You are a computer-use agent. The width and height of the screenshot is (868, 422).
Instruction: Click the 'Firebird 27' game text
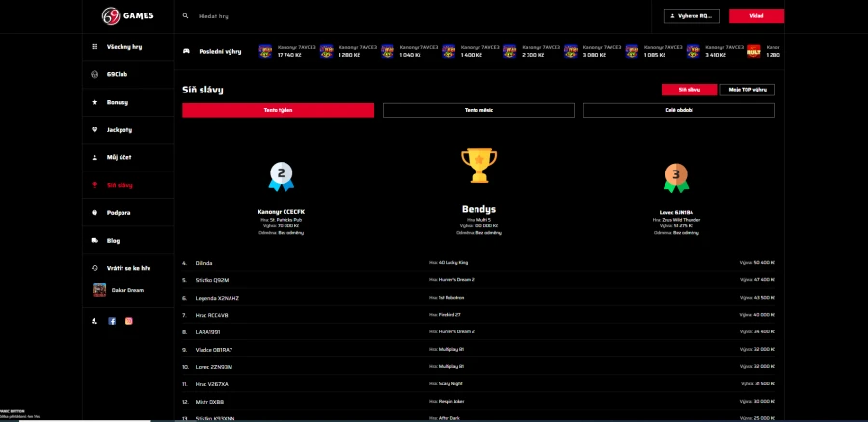(x=448, y=315)
